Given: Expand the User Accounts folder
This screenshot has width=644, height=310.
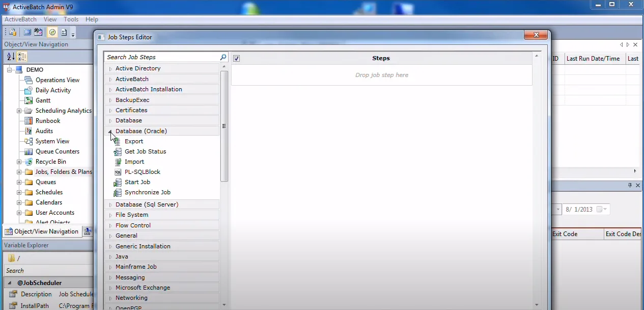Looking at the screenshot, I should click(19, 213).
